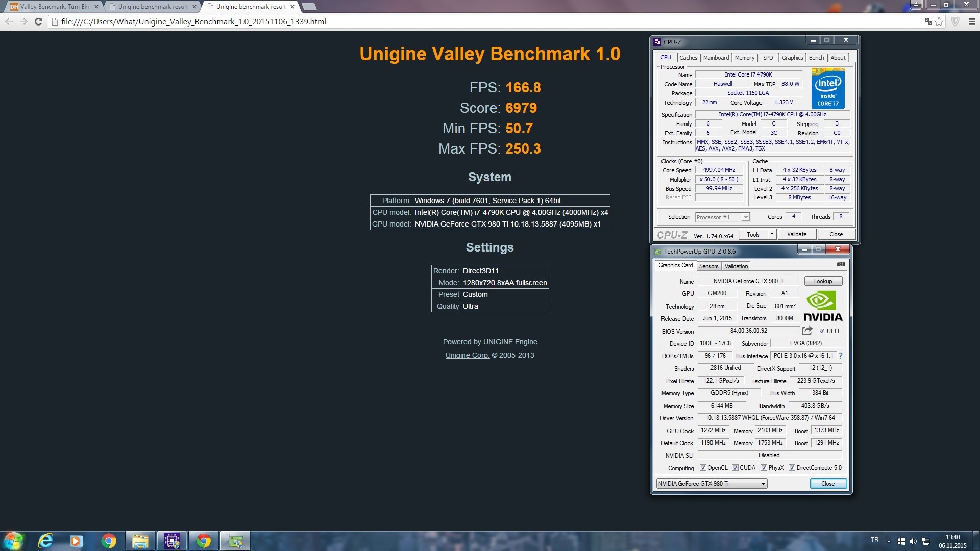This screenshot has width=980, height=551.
Task: Click the Intel Core i7 logo
Action: (x=827, y=88)
